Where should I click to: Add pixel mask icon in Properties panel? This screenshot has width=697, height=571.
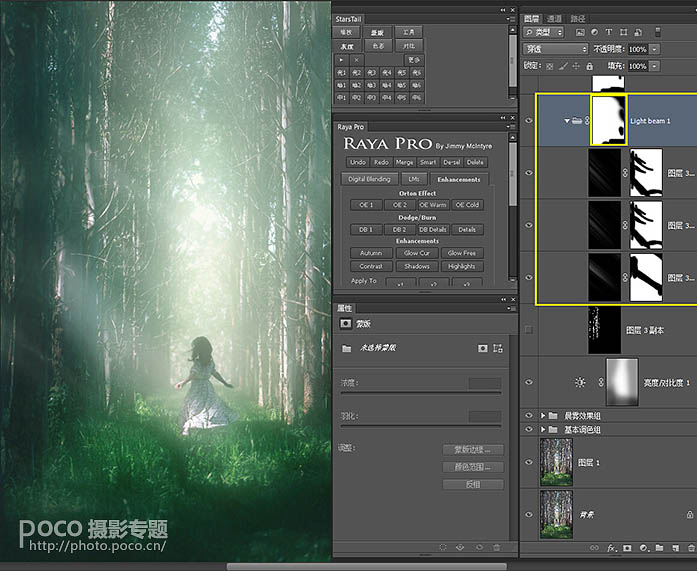click(x=483, y=348)
